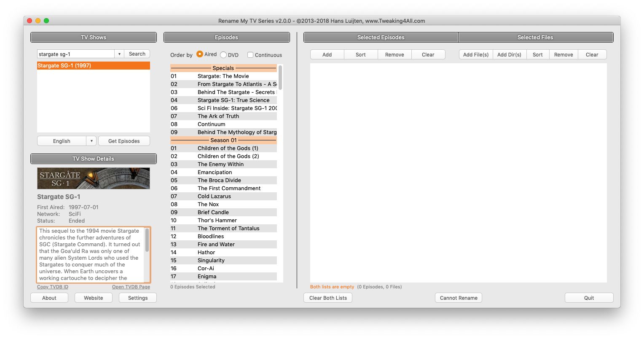The height and width of the screenshot is (339, 644).
Task: Select The Ark of Truth
Action: 223,116
